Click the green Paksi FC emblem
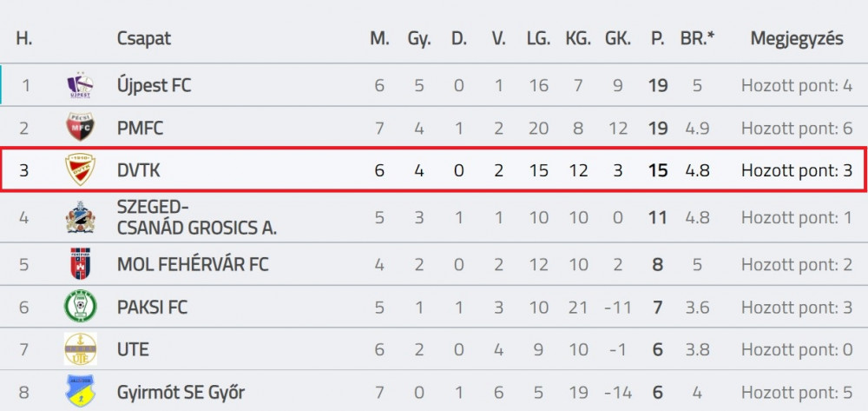868x411 pixels. (x=80, y=307)
